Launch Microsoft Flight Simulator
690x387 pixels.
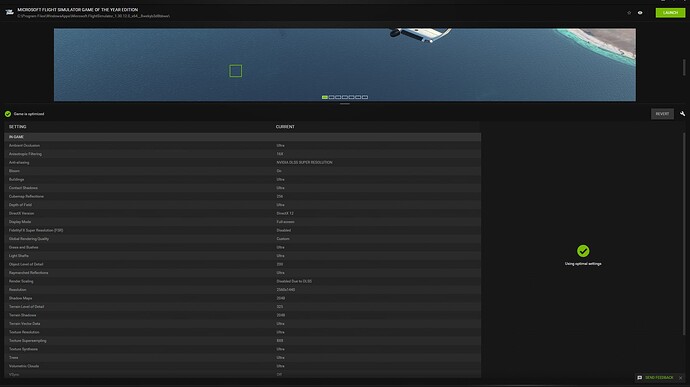670,13
